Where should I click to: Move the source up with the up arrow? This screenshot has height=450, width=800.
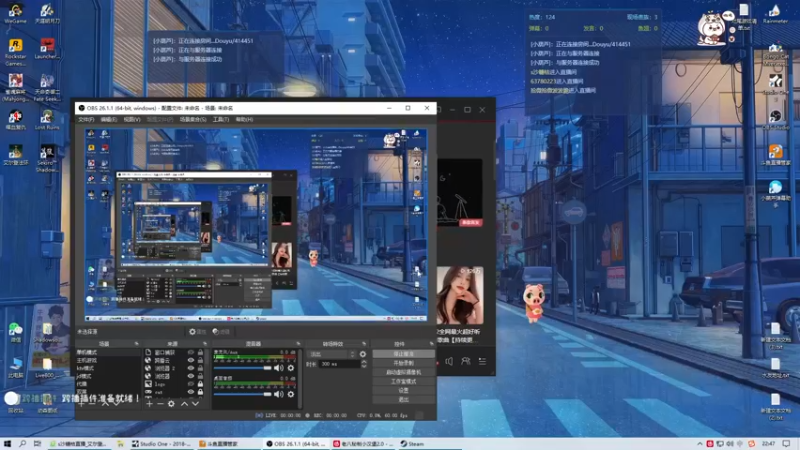pyautogui.click(x=184, y=404)
